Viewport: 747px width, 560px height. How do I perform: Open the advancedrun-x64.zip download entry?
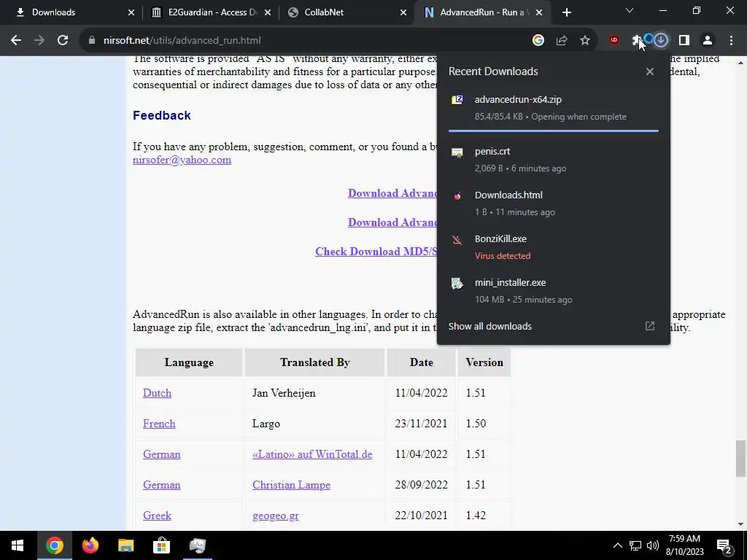554,108
